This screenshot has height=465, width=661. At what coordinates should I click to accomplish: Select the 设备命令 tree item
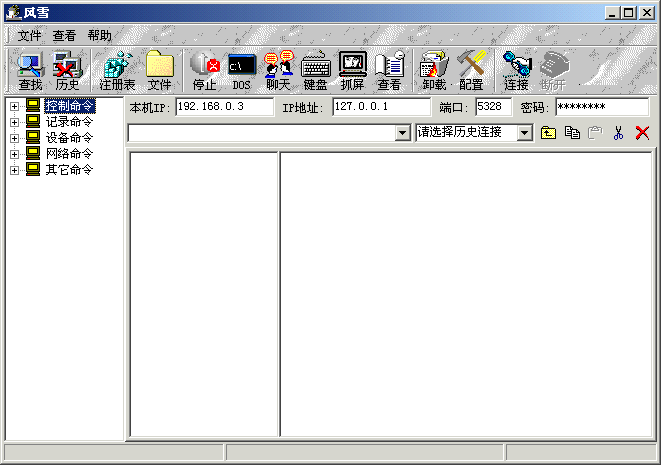[69, 138]
